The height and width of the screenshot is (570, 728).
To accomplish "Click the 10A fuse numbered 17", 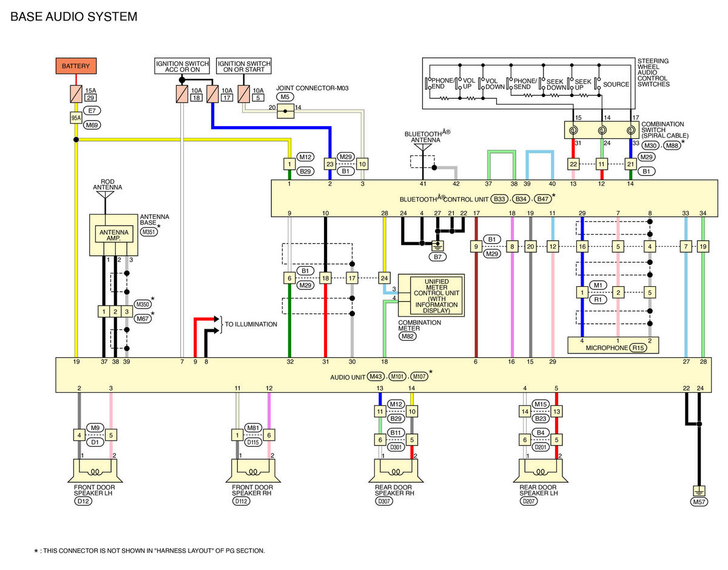I will coord(212,94).
